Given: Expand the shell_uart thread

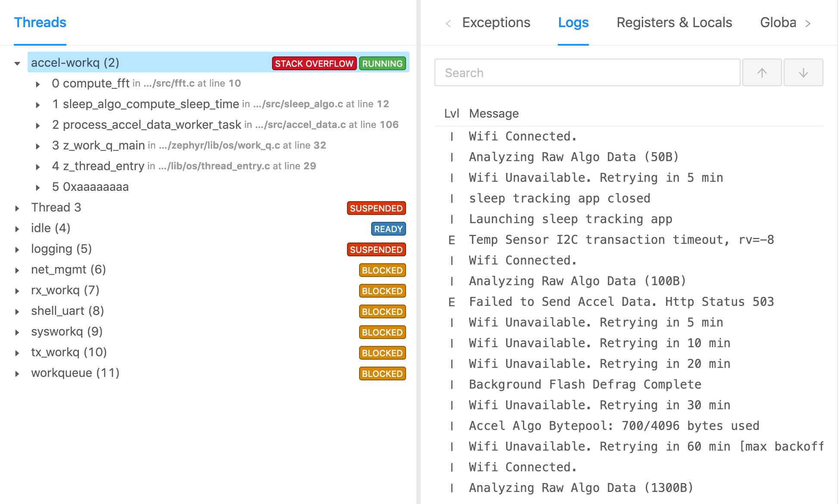Looking at the screenshot, I should (x=16, y=311).
